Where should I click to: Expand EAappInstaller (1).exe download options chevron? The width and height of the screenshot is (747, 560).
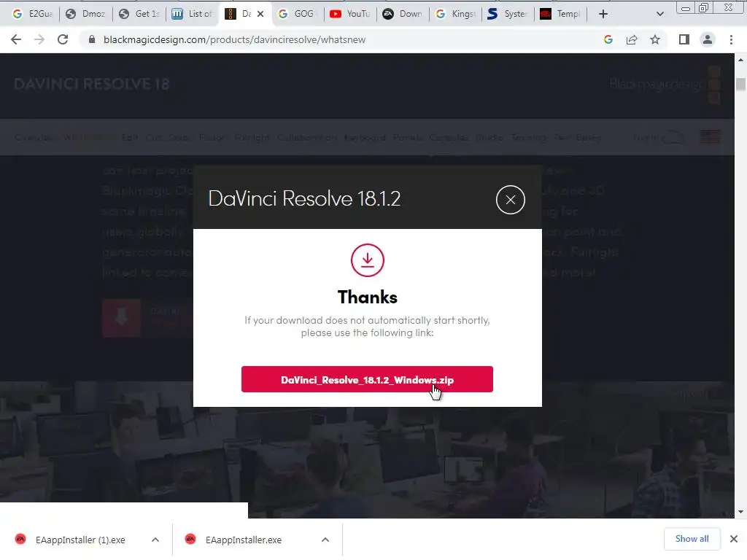(155, 540)
